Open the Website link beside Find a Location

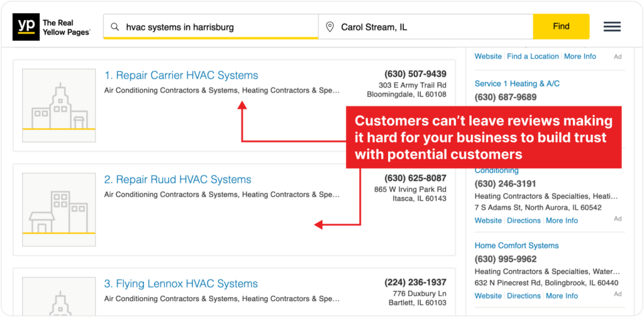[488, 57]
